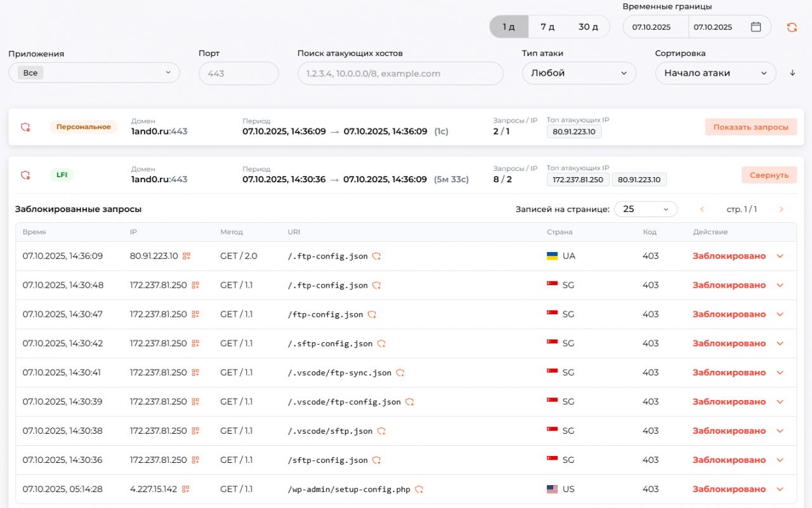Click IP action icon in 14:30:47 row
The width and height of the screenshot is (812, 508).
pos(195,314)
